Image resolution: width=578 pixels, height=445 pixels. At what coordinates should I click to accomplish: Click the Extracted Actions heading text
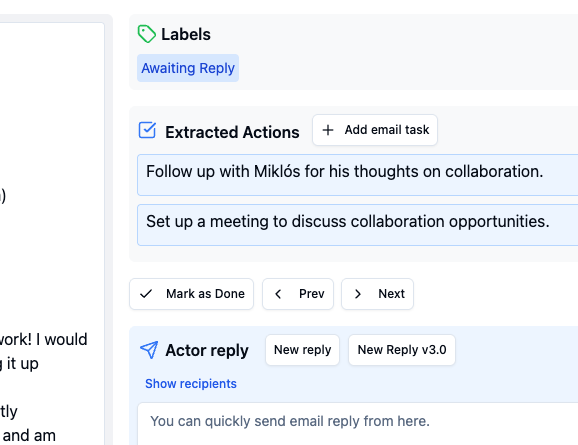(x=232, y=132)
